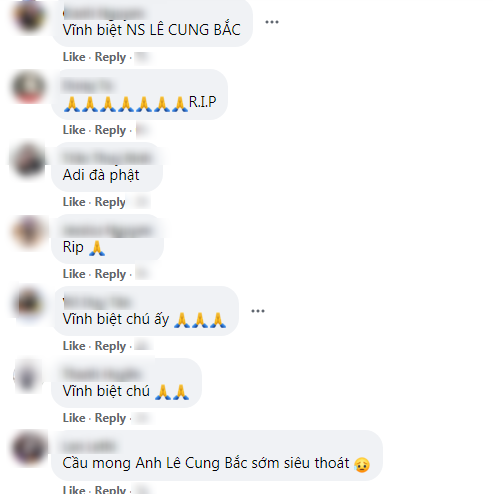Click blurred author name above 'Vĩnh biệt chú ấy'
This screenshot has width=493, height=494.
[96, 302]
